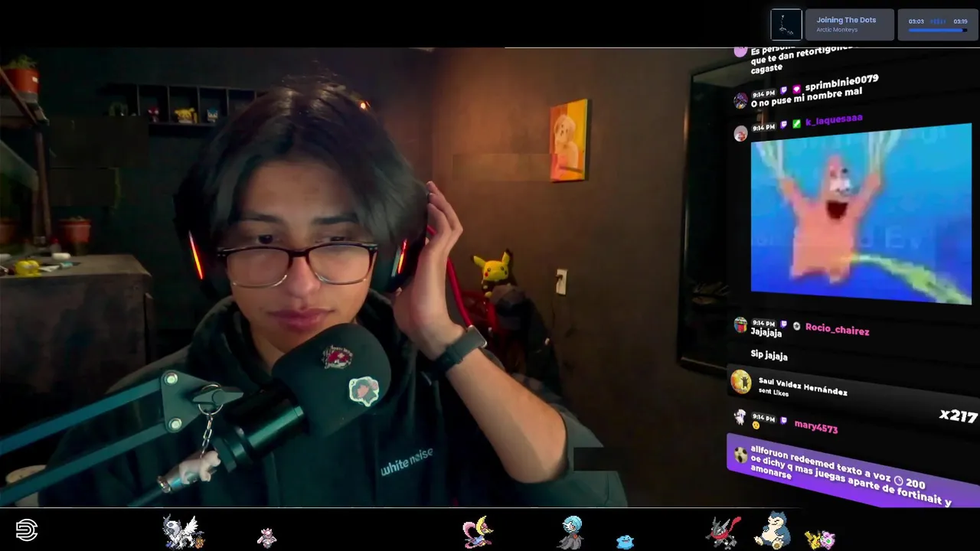The image size is (980, 551).
Task: Click the Twitch badge next to k_laquesaaa
Action: coord(783,125)
